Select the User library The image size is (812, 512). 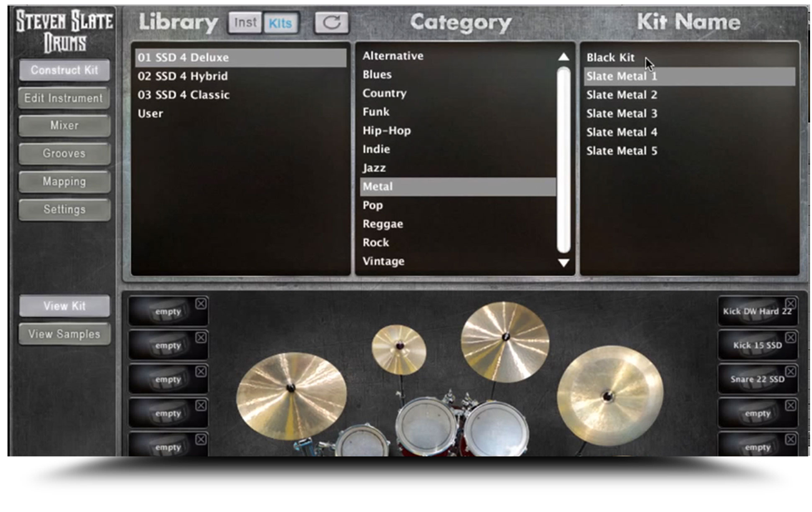pyautogui.click(x=241, y=114)
